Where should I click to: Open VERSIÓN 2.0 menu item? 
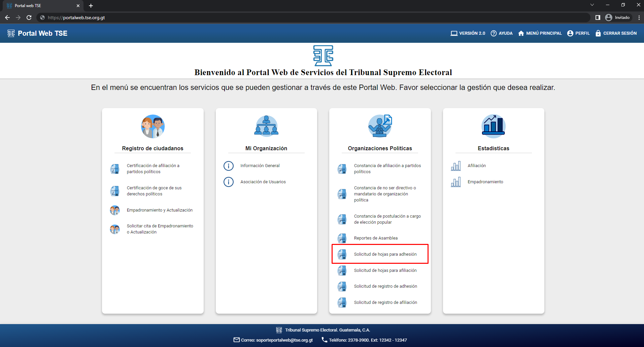[x=468, y=33]
